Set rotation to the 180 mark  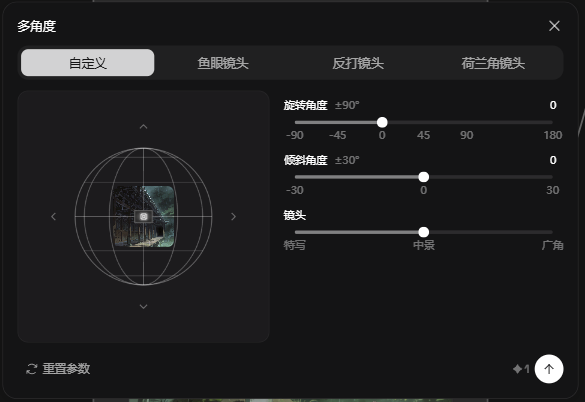click(x=553, y=135)
